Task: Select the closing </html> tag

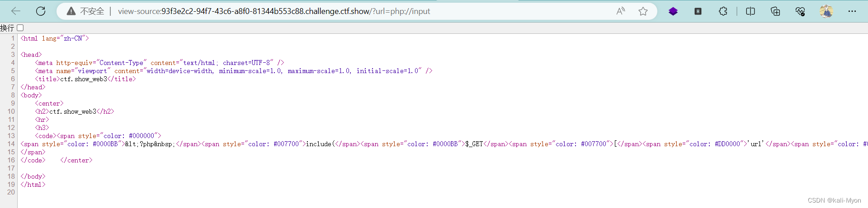Action: (x=33, y=185)
